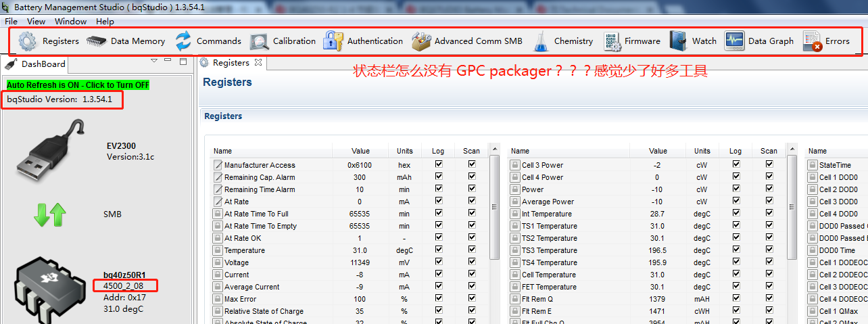Select the Registers editor tab
Image resolution: width=868 pixels, height=324 pixels.
coord(231,62)
